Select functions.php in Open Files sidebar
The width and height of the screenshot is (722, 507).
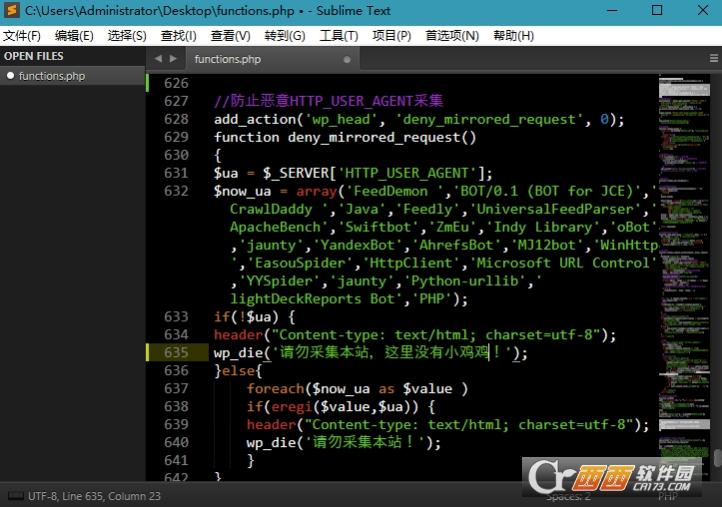pos(52,76)
